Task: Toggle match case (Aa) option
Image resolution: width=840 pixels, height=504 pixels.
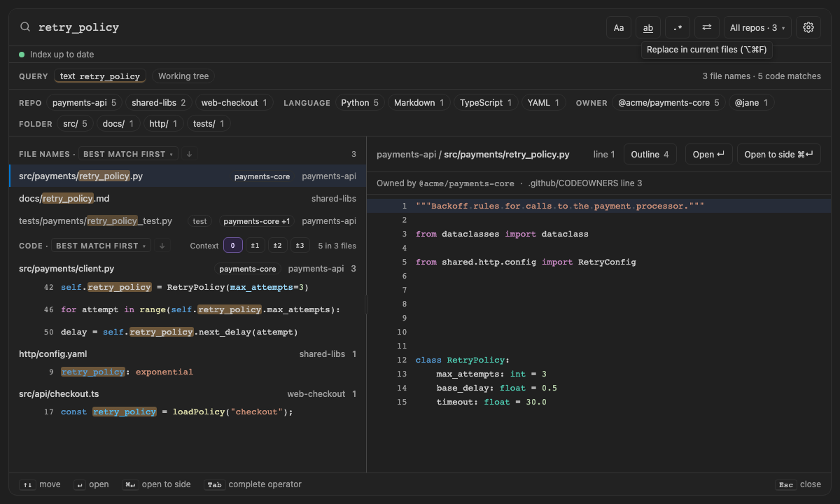Action: tap(619, 27)
